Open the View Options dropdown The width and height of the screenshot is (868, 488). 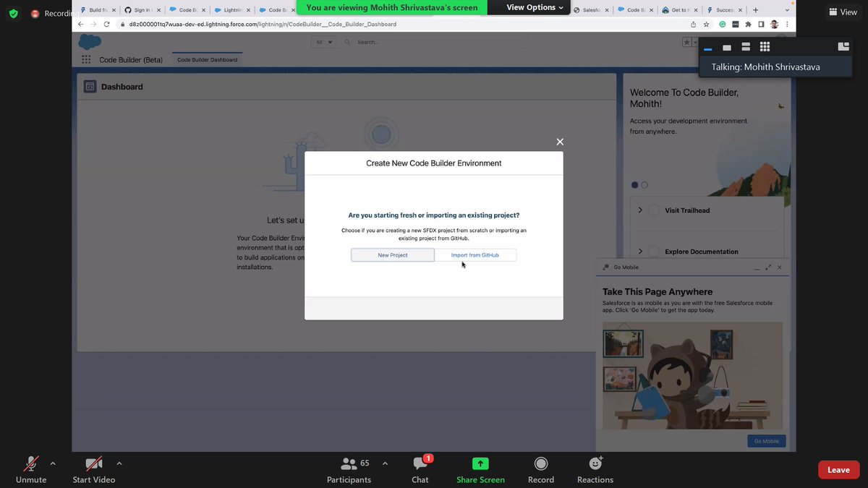(535, 7)
